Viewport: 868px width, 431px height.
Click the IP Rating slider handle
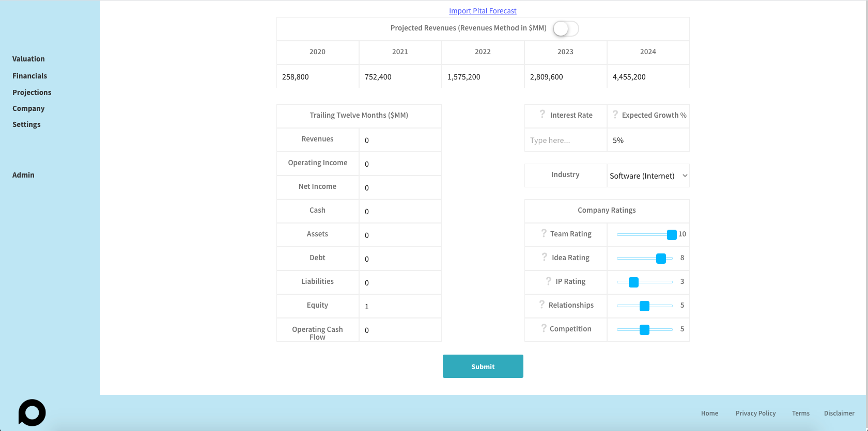click(x=633, y=282)
